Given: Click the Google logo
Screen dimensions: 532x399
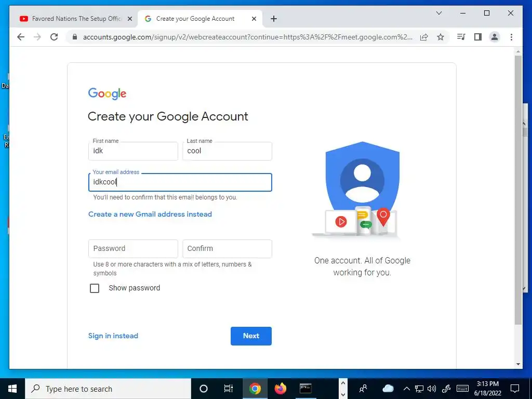Looking at the screenshot, I should [107, 94].
